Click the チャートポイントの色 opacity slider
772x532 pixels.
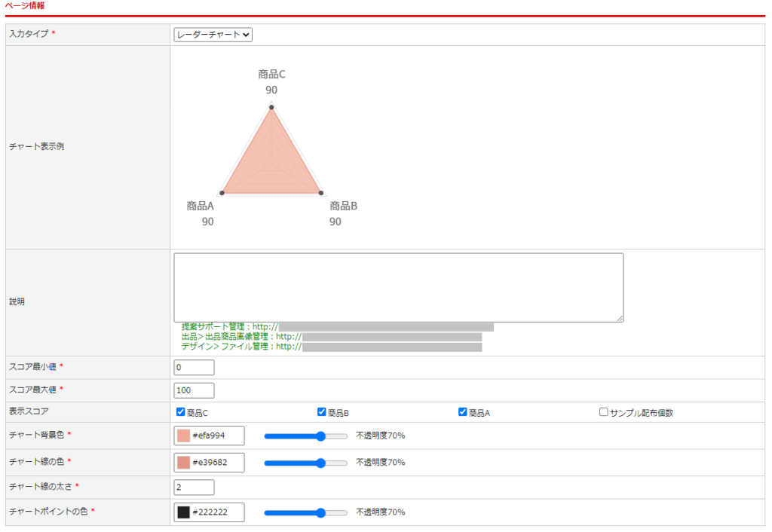coord(305,512)
